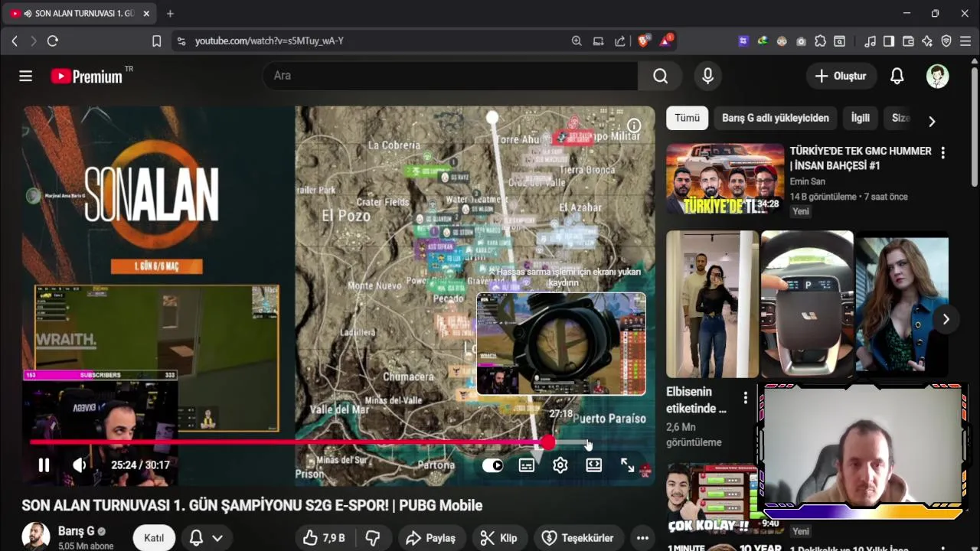
Task: Select Barış G adlı yükleyiciden chip
Action: pyautogui.click(x=776, y=118)
